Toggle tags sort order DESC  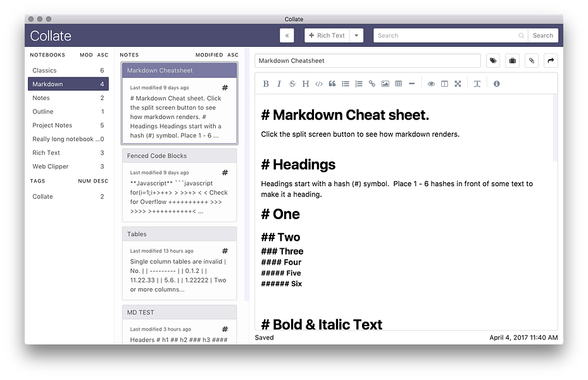101,180
